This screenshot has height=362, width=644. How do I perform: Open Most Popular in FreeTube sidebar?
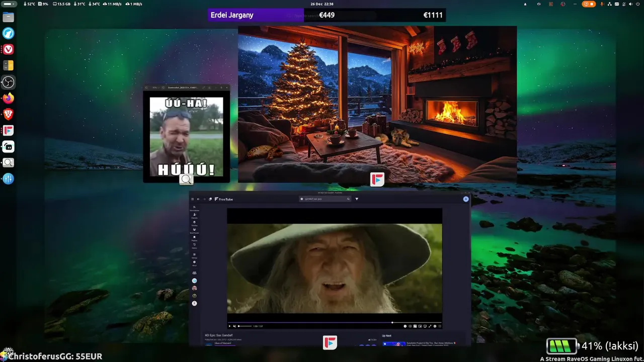194,231
